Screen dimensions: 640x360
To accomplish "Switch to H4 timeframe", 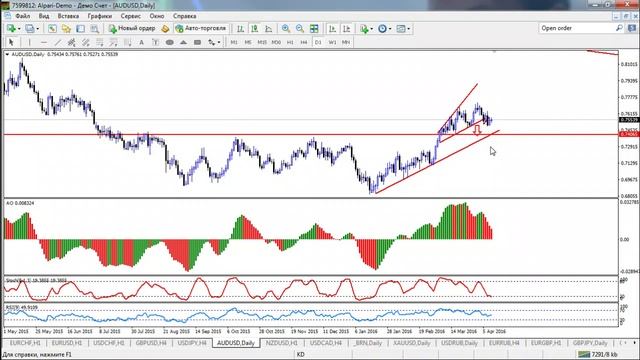I will point(304,42).
